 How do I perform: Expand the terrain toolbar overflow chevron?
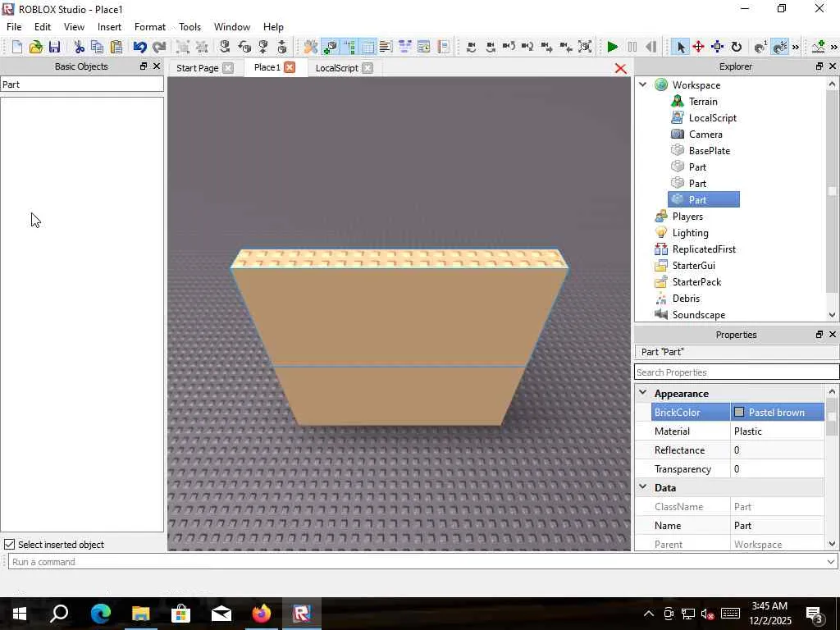click(834, 47)
